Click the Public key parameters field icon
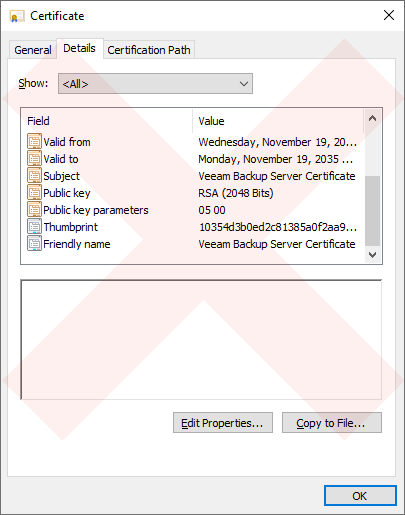The image size is (405, 515). [34, 210]
